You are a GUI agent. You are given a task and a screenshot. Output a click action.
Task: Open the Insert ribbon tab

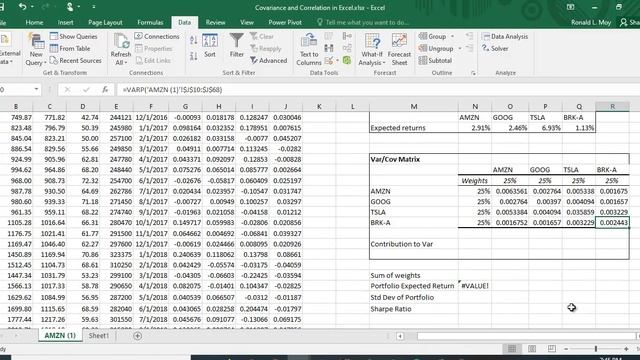pos(65,22)
